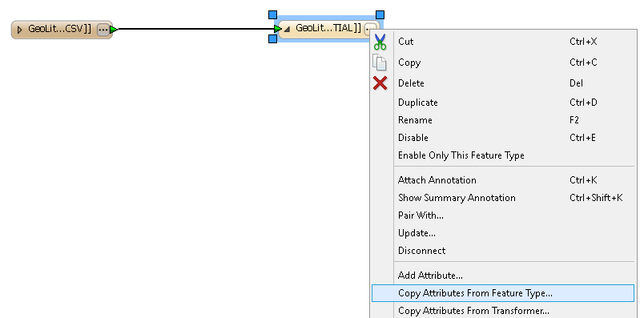
Task: Select Attach Annotation option
Action: tap(437, 180)
